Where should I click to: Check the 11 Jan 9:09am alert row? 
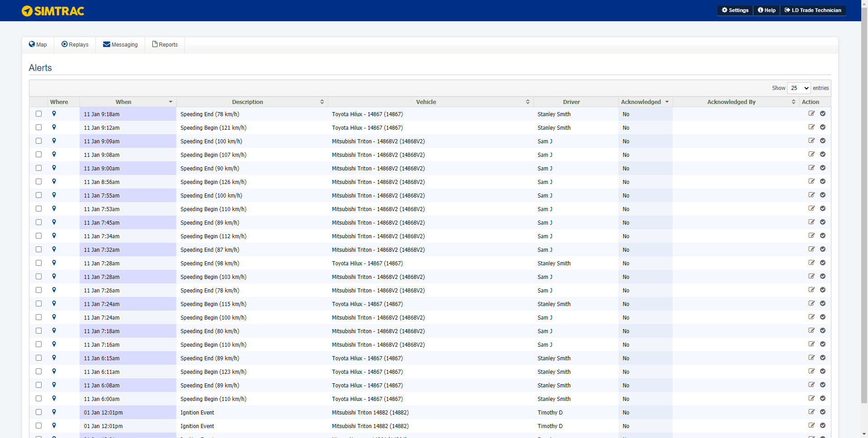[x=38, y=141]
